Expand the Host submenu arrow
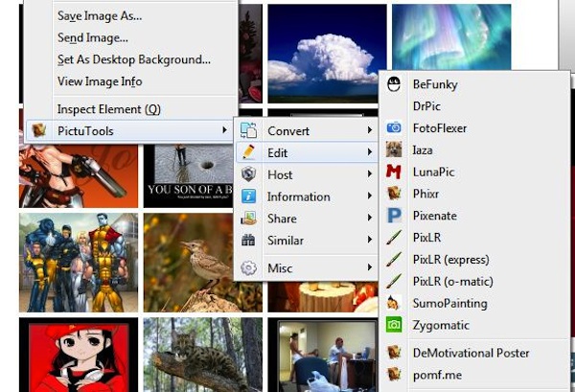 click(370, 173)
